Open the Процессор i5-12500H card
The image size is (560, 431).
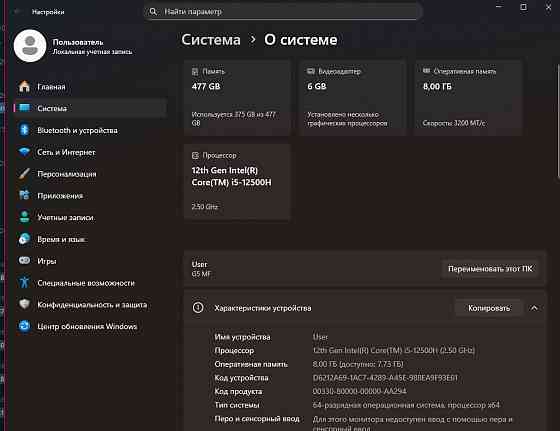(237, 181)
